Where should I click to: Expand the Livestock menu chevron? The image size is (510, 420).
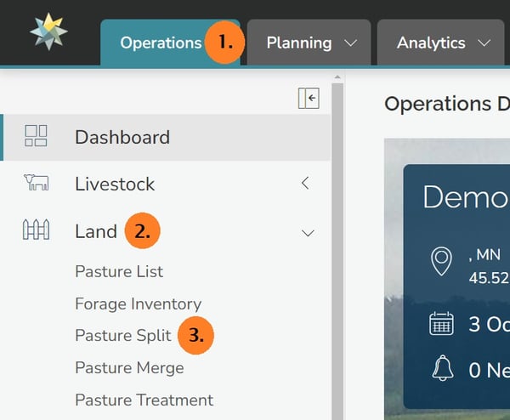305,184
